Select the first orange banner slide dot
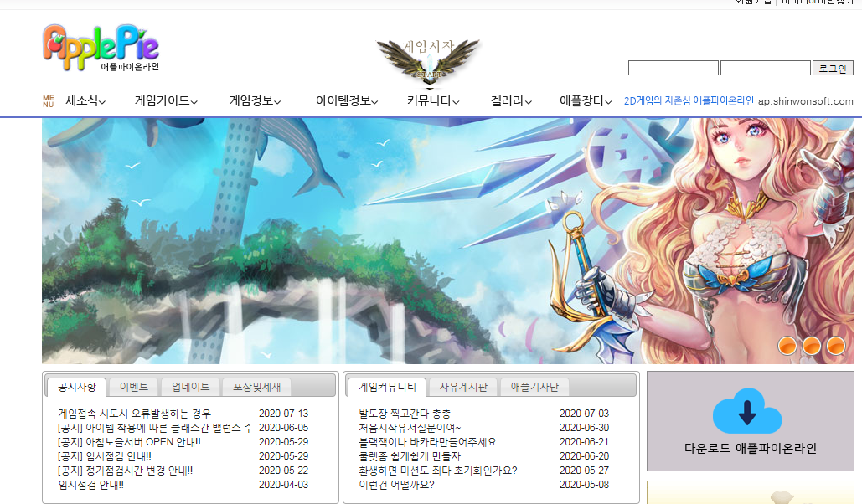Image resolution: width=862 pixels, height=504 pixels. pos(787,346)
